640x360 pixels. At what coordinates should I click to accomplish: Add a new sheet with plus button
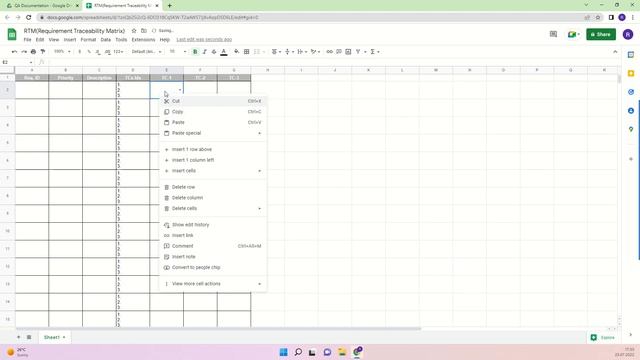click(x=18, y=337)
